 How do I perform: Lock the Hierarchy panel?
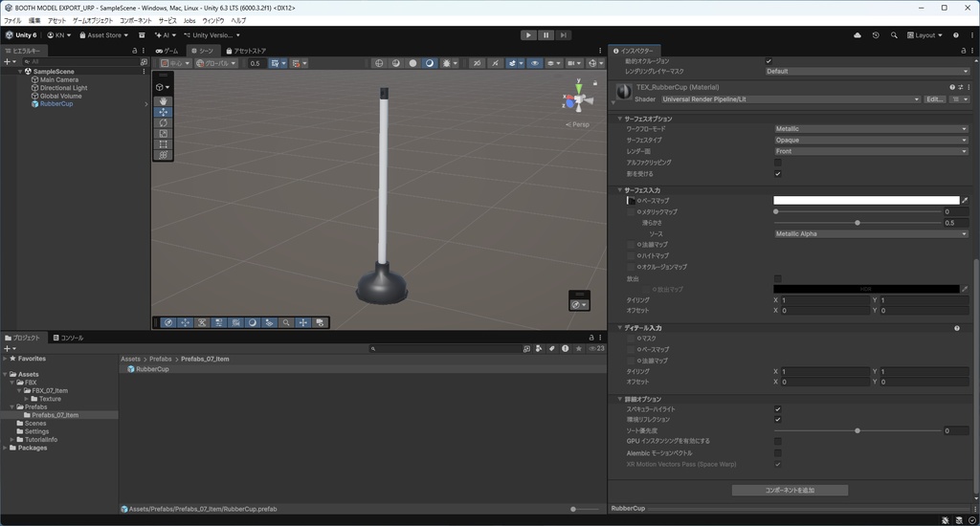click(134, 51)
